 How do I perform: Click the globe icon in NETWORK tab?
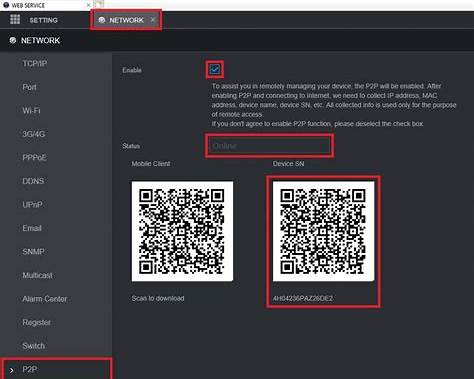[x=102, y=20]
